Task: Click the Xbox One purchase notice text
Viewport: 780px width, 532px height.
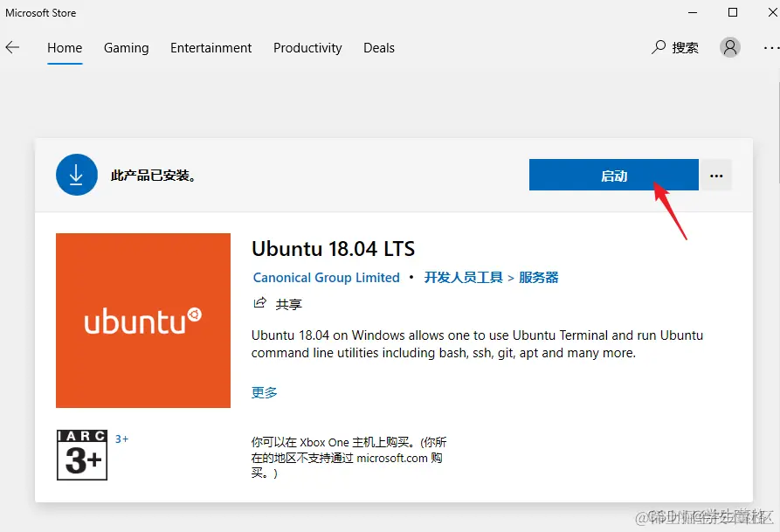Action: (349, 458)
